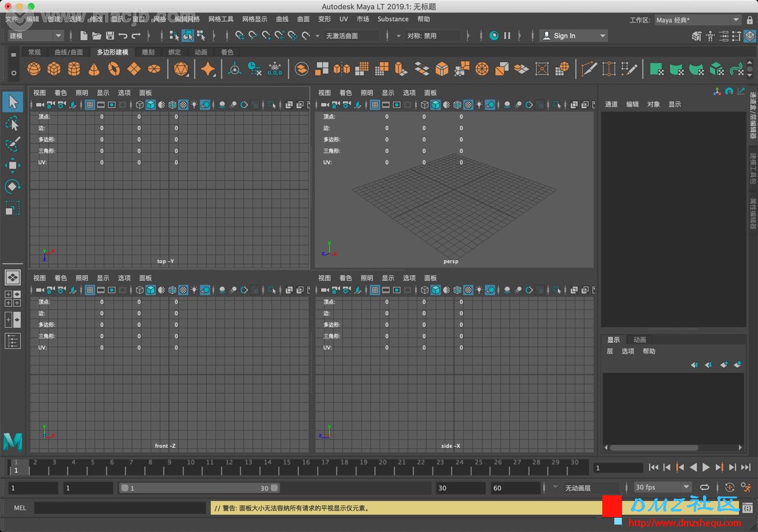Open the Maya 经典 workspace dropdown

click(x=697, y=20)
